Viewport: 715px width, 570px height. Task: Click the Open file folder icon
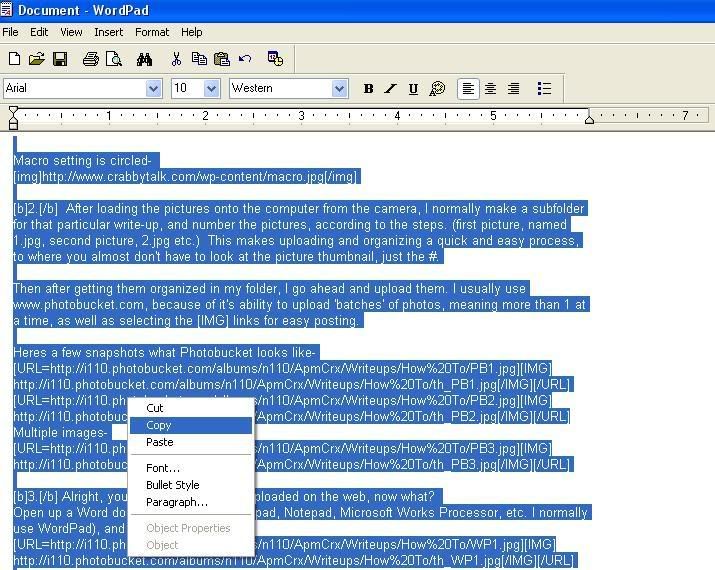pyautogui.click(x=37, y=60)
